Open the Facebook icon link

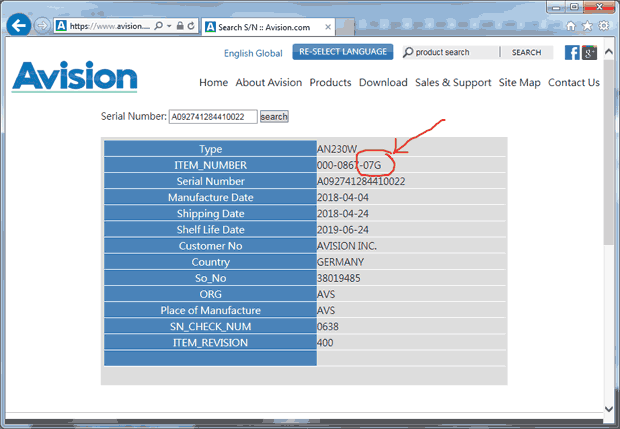(x=572, y=53)
